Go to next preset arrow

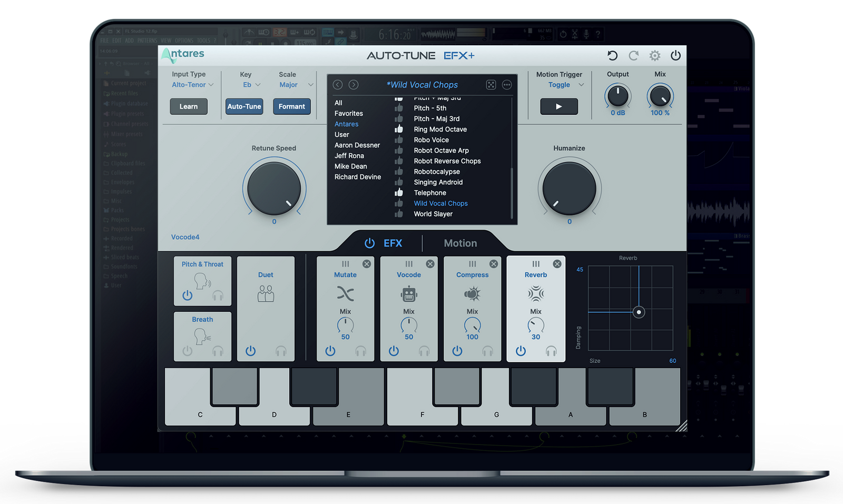[x=354, y=85]
